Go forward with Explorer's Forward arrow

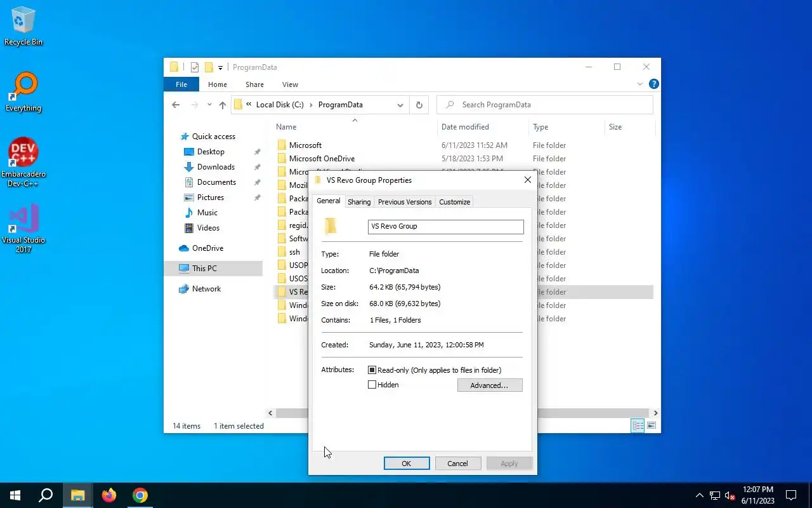(x=195, y=105)
